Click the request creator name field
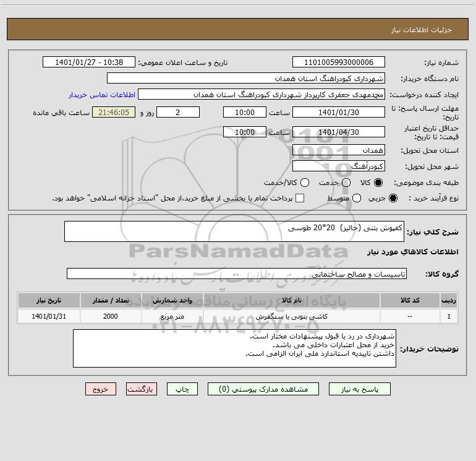Viewport: 476px width, 461px height. [261, 94]
